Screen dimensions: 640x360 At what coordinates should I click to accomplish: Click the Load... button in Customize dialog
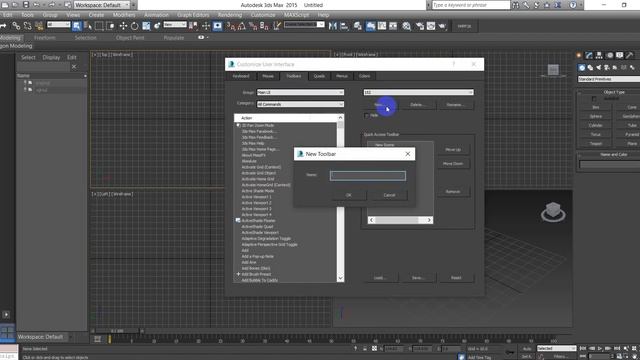[x=380, y=278]
